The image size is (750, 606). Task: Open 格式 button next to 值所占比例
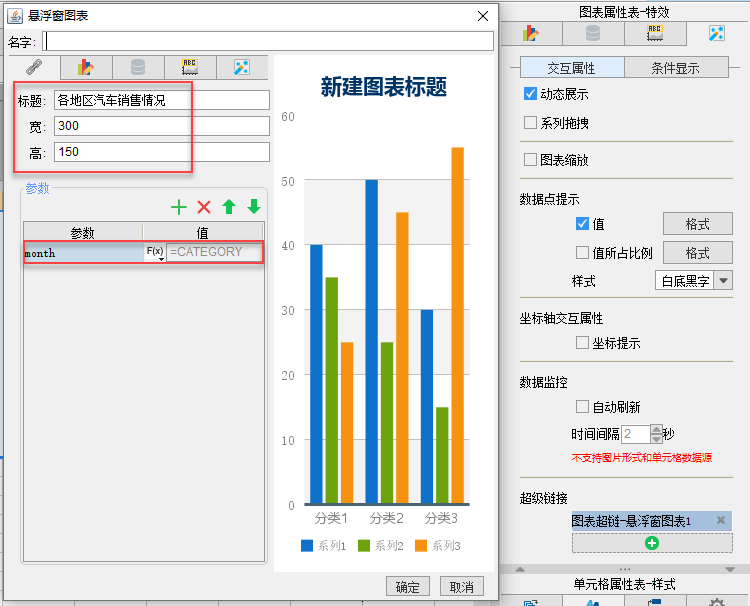697,253
